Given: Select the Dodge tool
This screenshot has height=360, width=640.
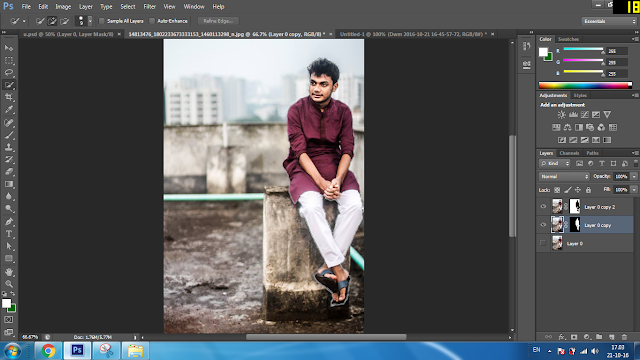Looking at the screenshot, I should (9, 209).
